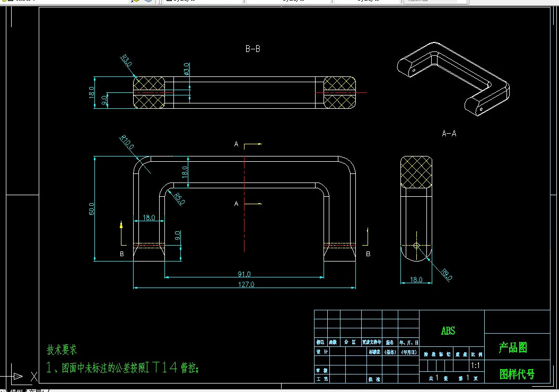
Task: Select the R9.0 radius dimension
Action: click(x=447, y=275)
